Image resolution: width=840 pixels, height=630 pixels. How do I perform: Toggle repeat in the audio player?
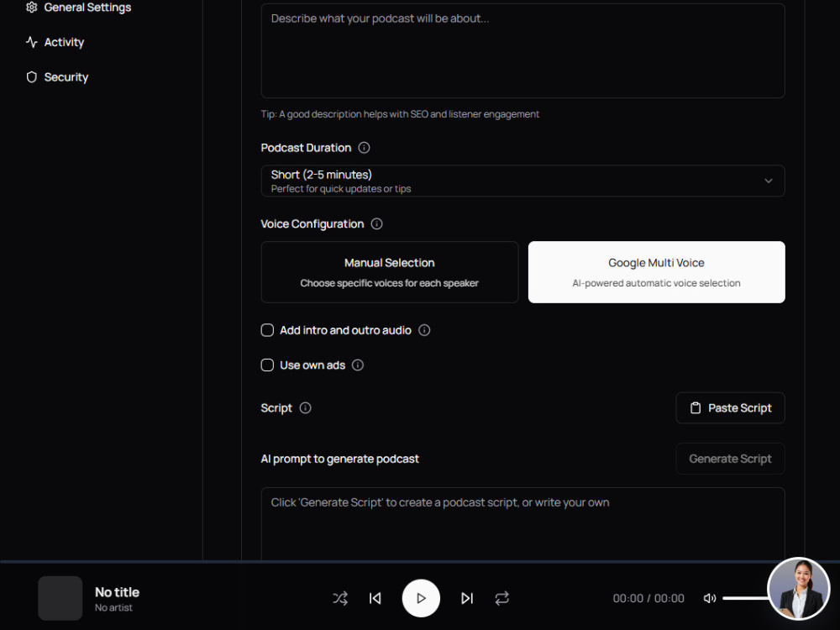tap(502, 598)
